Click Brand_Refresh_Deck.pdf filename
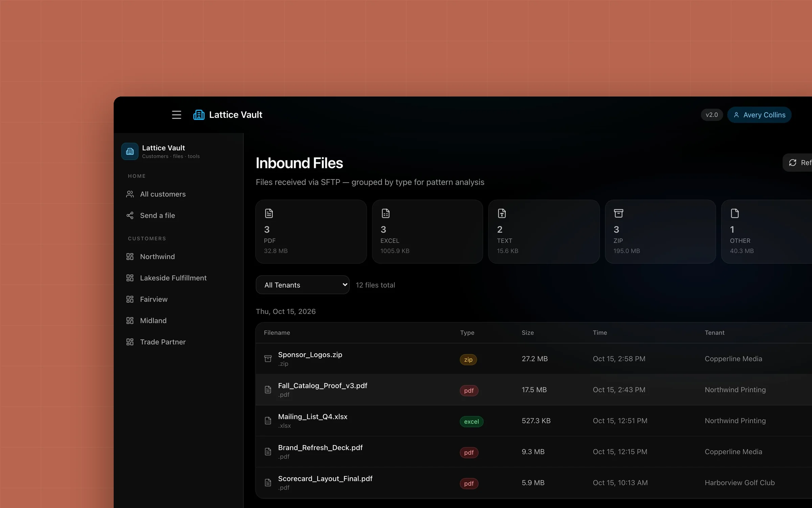The image size is (812, 508). (320, 447)
